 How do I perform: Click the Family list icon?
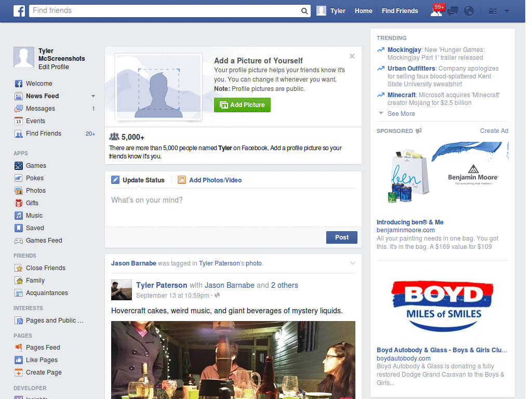pos(19,281)
